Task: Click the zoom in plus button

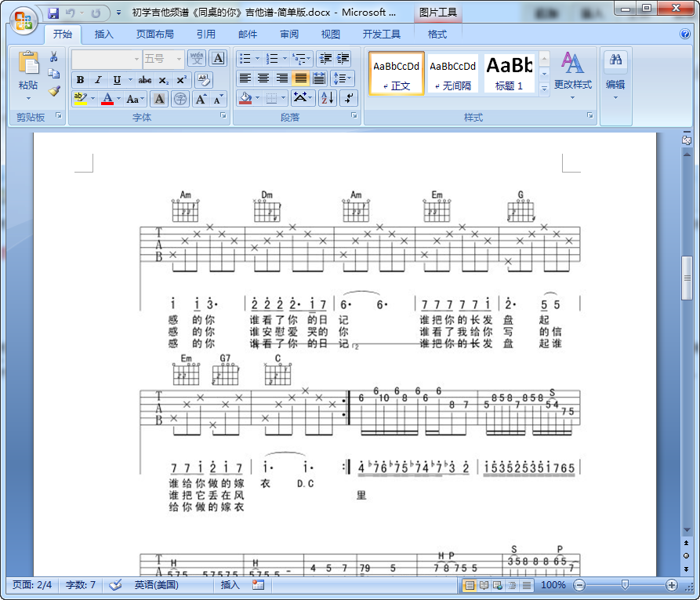Action: (672, 585)
